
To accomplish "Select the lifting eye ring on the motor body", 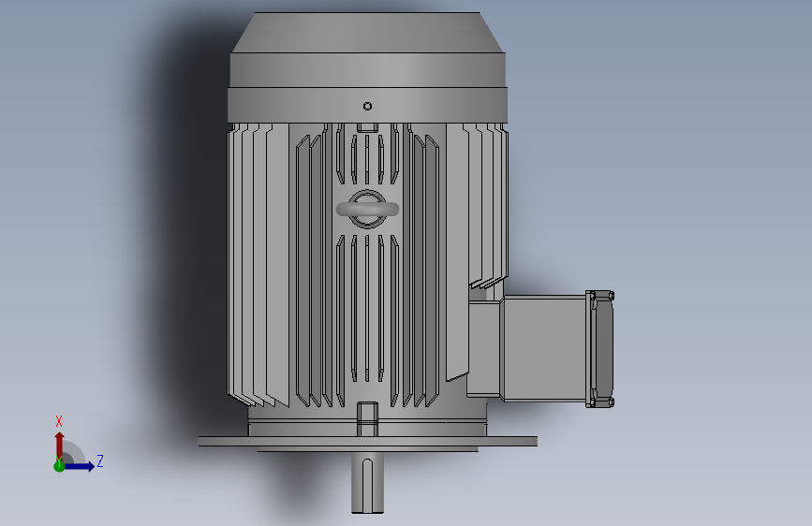I will click(x=367, y=209).
